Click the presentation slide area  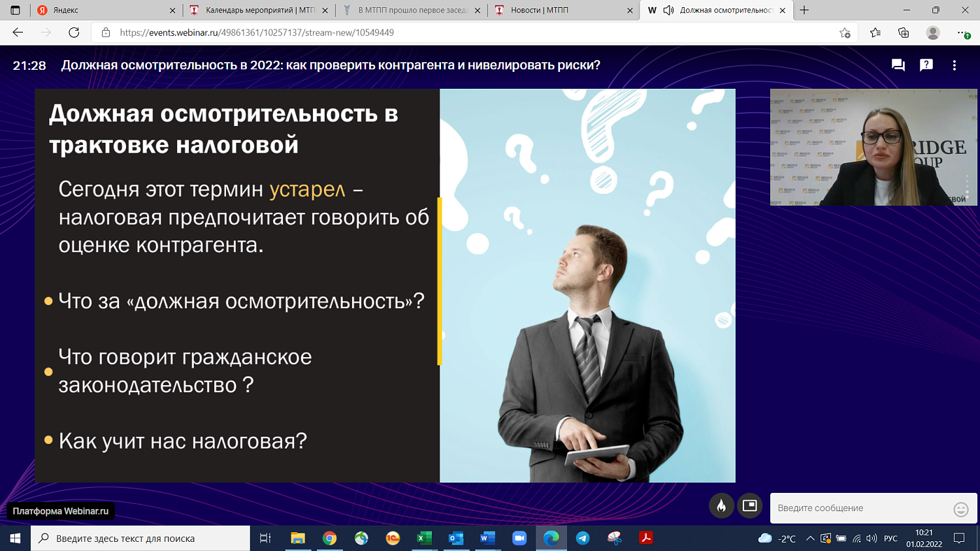click(385, 286)
